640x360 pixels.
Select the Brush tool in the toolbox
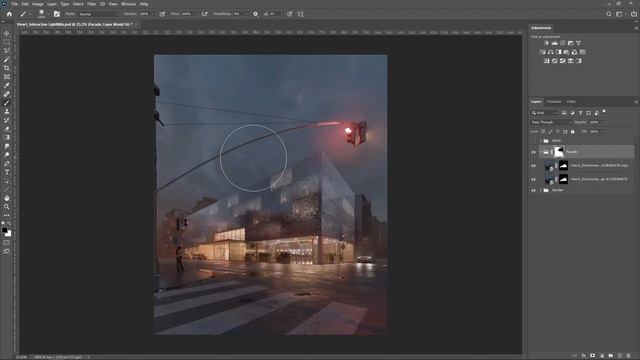[x=7, y=102]
